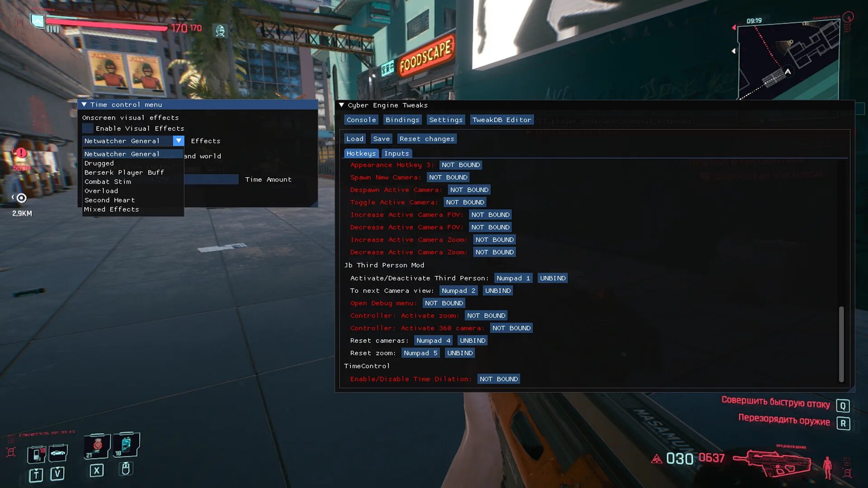Enable Combat Stim visual effect

pyautogui.click(x=107, y=181)
